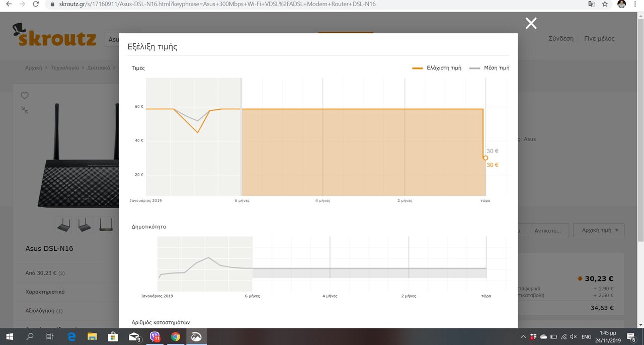Open File Explorer from taskbar
This screenshot has width=644, height=345.
(92, 336)
